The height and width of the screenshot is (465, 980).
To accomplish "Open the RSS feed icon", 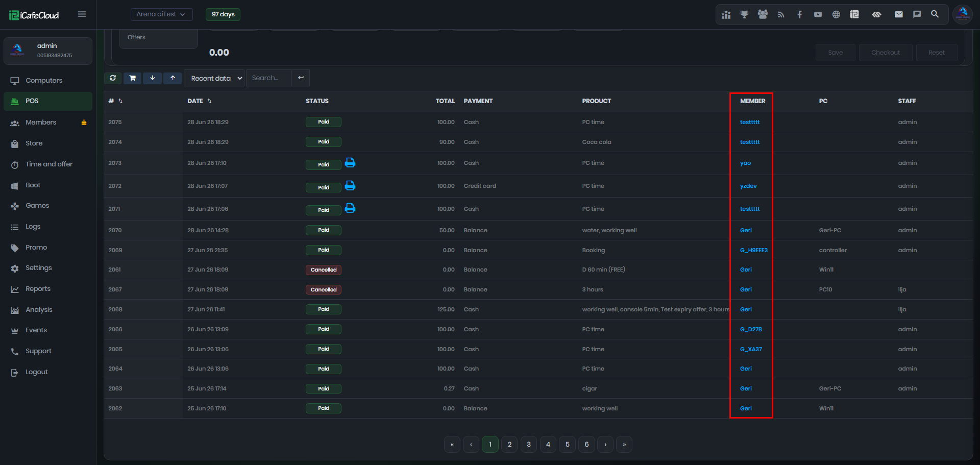I will click(781, 15).
